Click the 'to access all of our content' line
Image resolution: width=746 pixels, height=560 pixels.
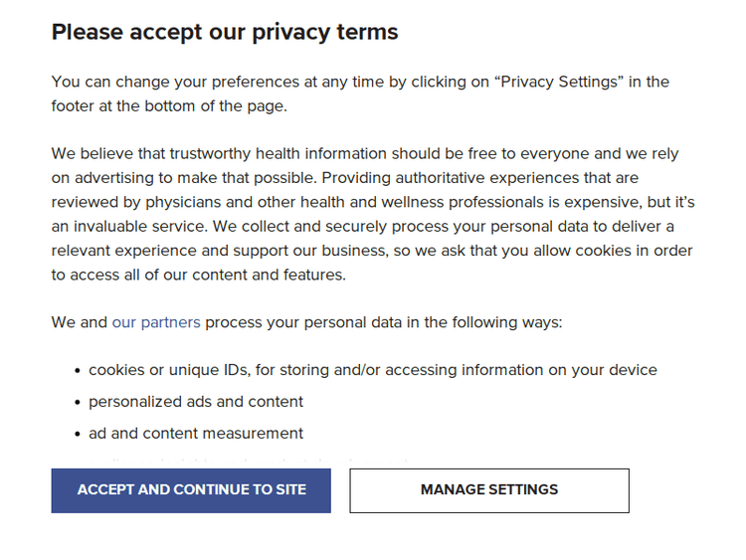point(199,275)
